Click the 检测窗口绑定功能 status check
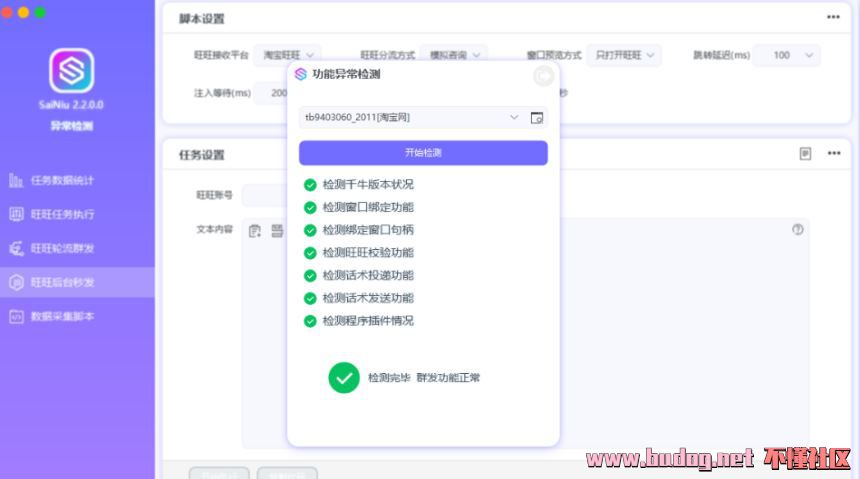 coord(310,208)
